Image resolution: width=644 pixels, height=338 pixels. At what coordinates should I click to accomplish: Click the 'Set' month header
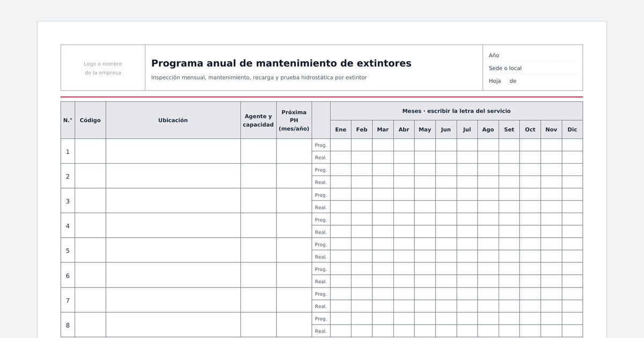509,129
